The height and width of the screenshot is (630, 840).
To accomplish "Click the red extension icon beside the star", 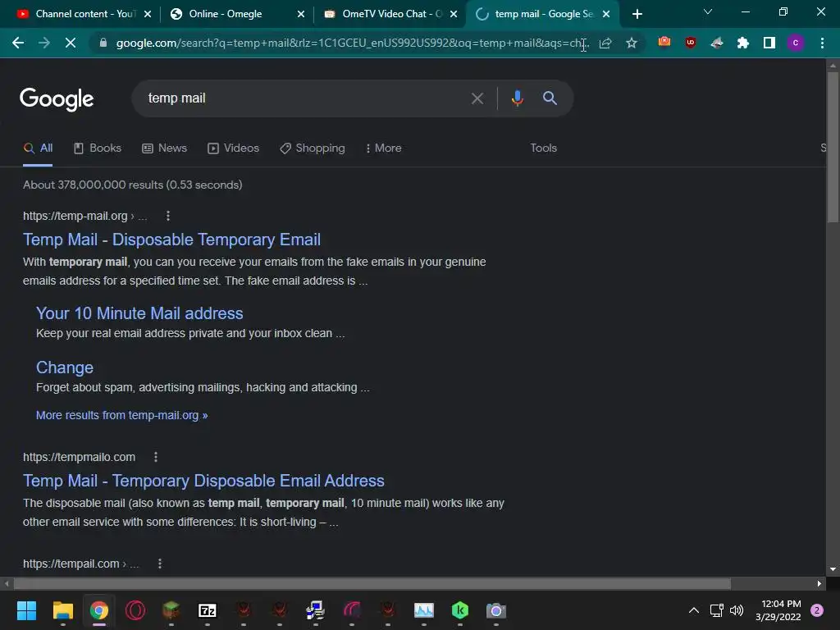I will tap(664, 42).
